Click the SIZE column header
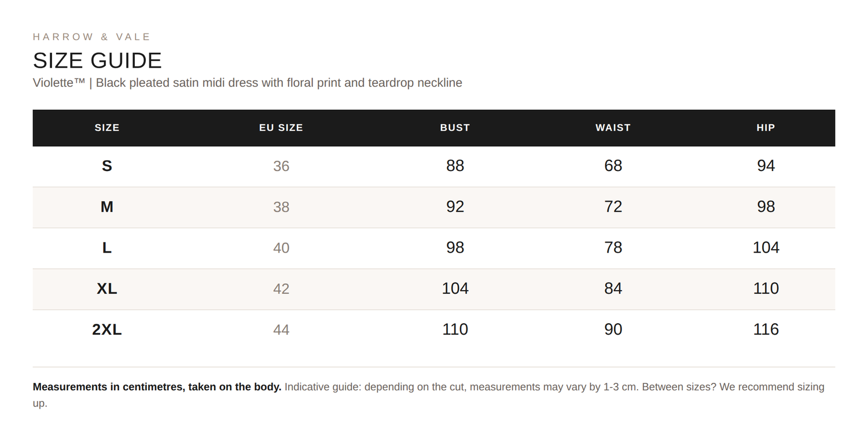The height and width of the screenshot is (437, 868). pos(107,128)
